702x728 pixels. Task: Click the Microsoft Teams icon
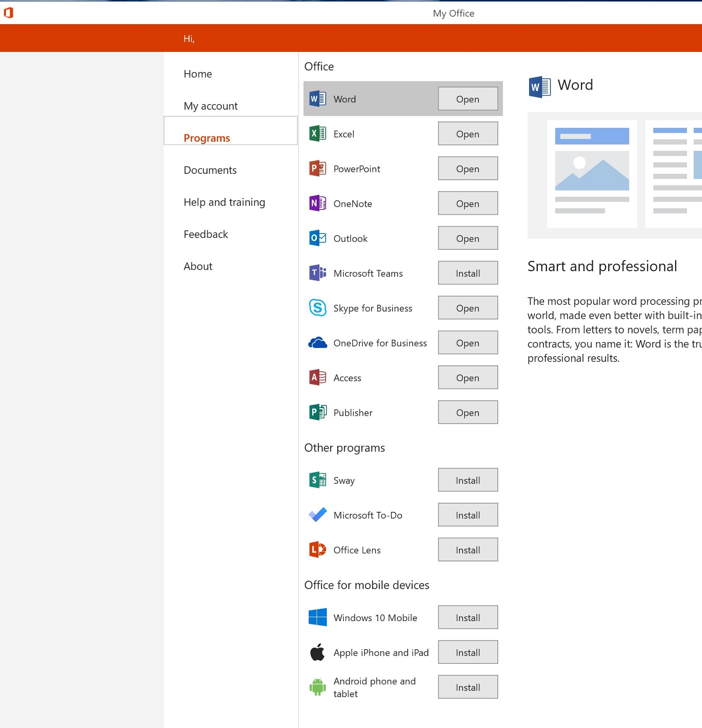[x=318, y=273]
